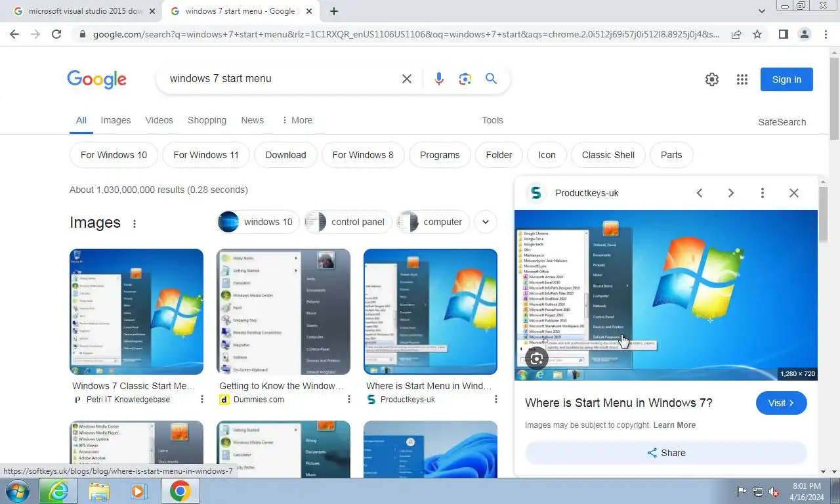Click into the Google search text field
This screenshot has width=840, height=504.
coord(282,79)
